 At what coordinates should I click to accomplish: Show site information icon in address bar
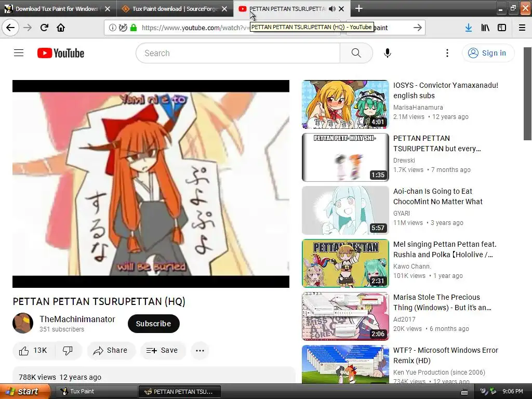[112, 28]
